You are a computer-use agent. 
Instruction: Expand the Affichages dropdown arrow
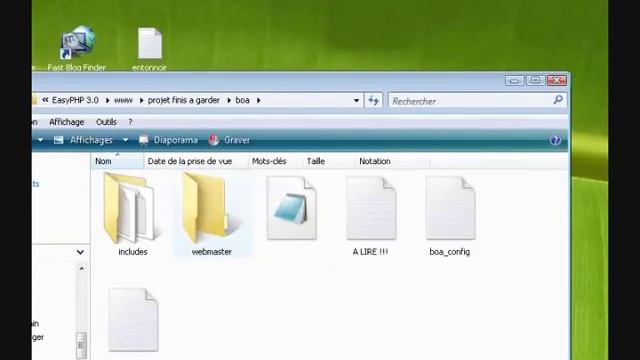point(125,140)
